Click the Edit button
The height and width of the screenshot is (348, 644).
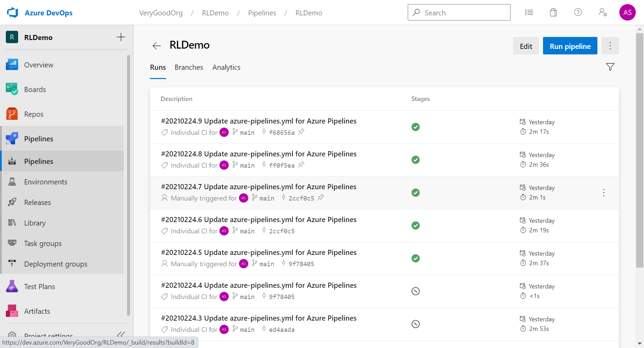click(526, 46)
